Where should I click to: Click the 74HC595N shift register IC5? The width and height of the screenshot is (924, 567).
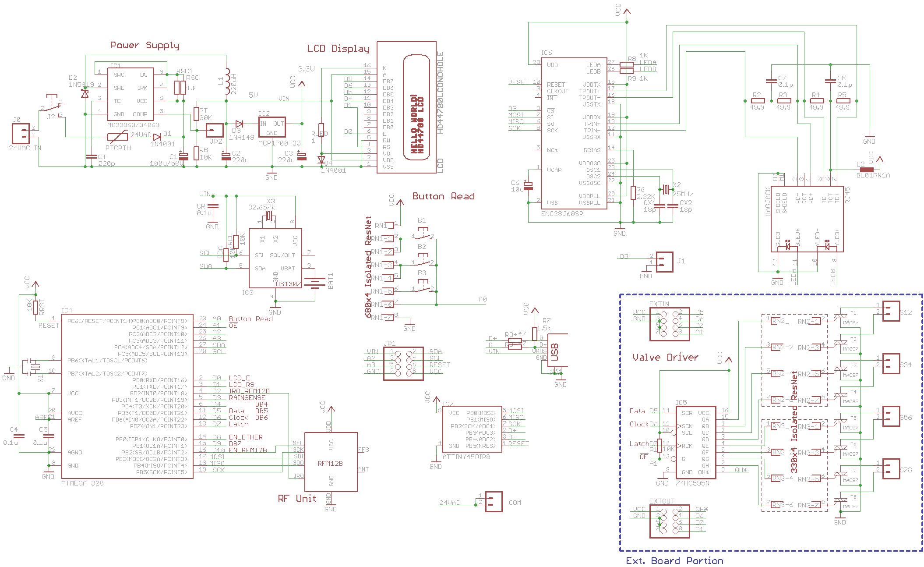pos(695,443)
